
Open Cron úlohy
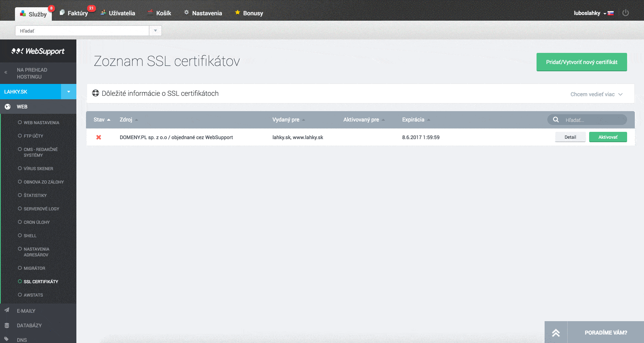pyautogui.click(x=36, y=222)
